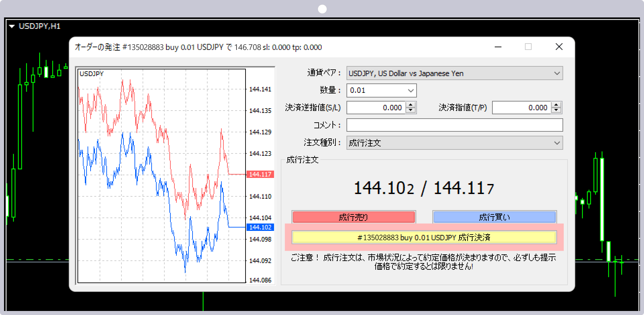This screenshot has width=644, height=315.
Task: Click the dialog title with order #135028883
Action: [x=198, y=47]
